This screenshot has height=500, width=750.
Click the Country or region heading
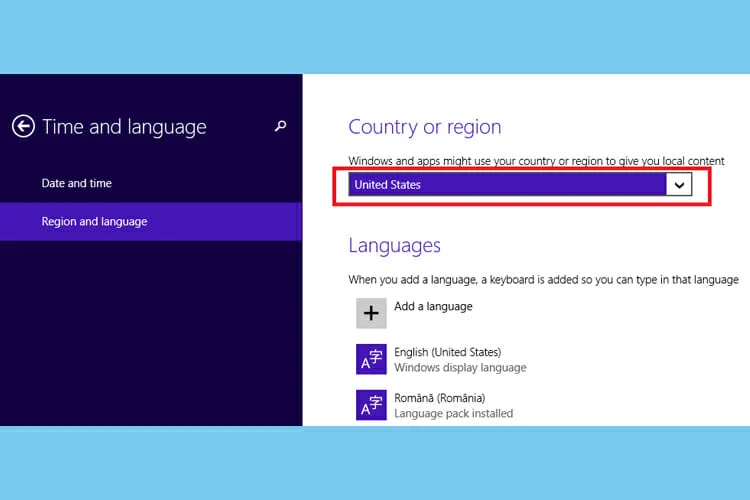pos(425,127)
